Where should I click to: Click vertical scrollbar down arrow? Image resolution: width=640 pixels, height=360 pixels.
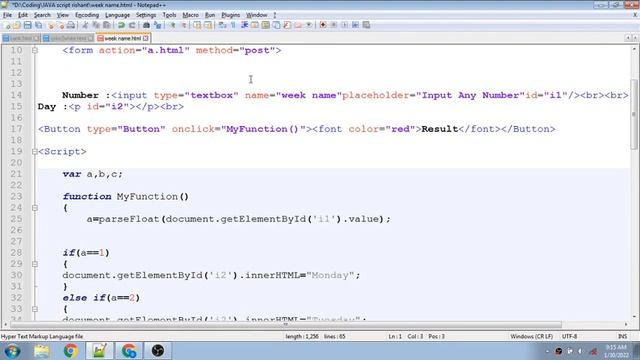tap(634, 316)
